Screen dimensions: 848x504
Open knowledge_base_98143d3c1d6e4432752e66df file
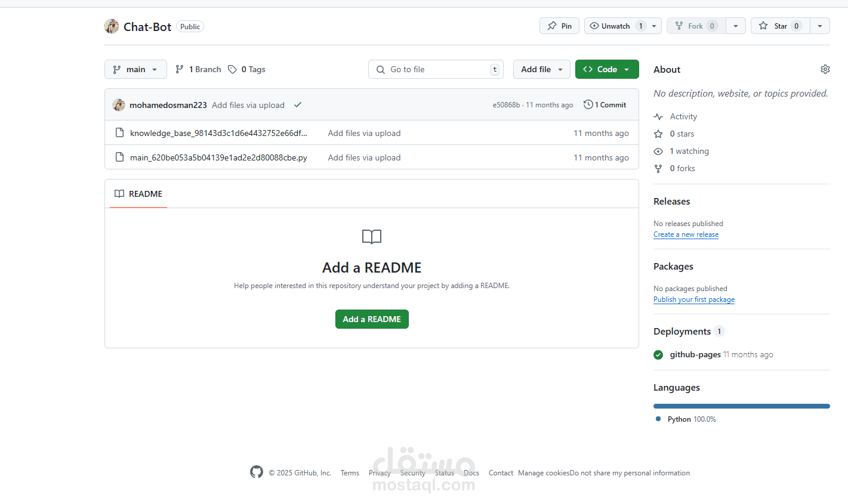pyautogui.click(x=218, y=133)
